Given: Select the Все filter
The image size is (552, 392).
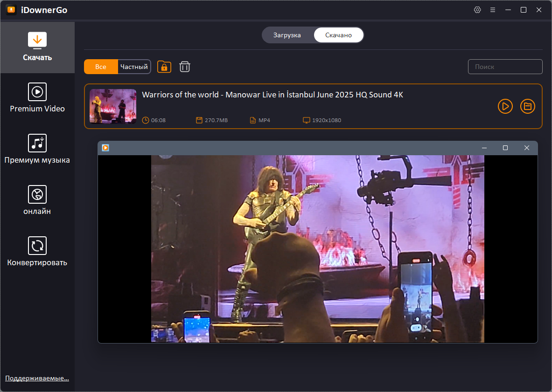Looking at the screenshot, I should [x=101, y=67].
